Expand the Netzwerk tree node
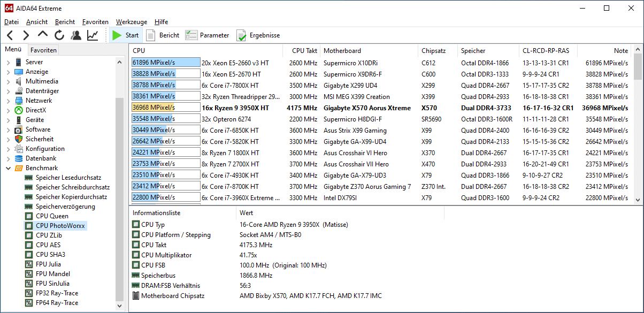The image size is (644, 313). tap(8, 101)
